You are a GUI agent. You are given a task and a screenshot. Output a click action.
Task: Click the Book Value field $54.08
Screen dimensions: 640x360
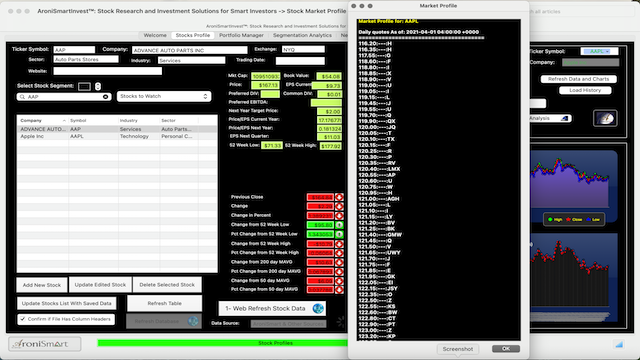[x=329, y=76]
